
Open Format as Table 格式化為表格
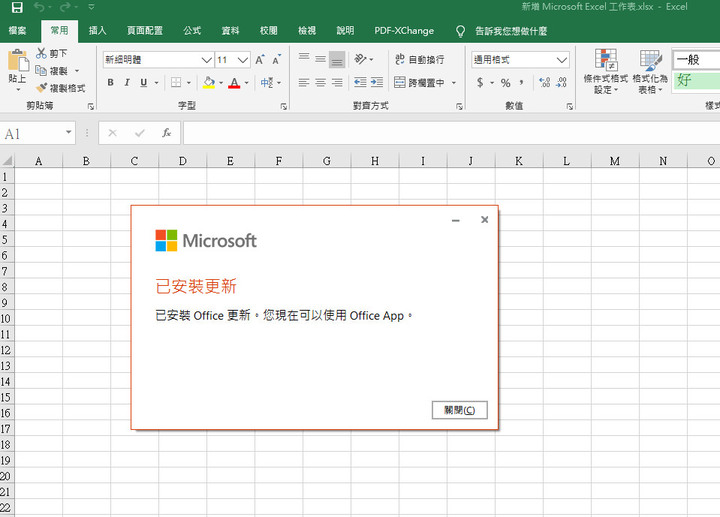(x=650, y=72)
